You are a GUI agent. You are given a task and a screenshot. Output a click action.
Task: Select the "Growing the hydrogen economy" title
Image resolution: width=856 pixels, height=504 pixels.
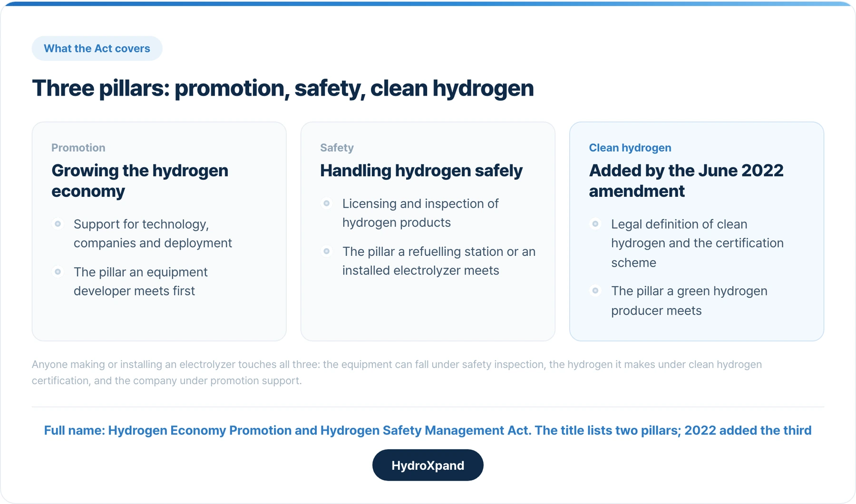140,181
